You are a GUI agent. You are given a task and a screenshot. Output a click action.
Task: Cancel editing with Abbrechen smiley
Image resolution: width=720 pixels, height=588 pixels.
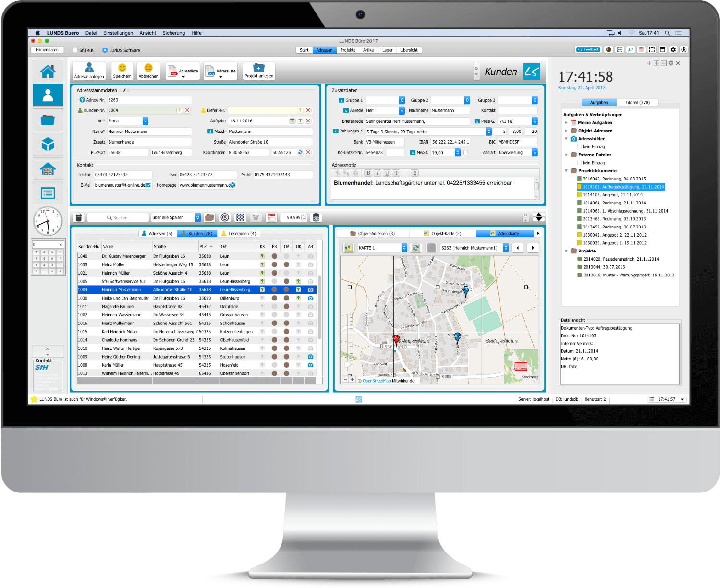point(148,71)
